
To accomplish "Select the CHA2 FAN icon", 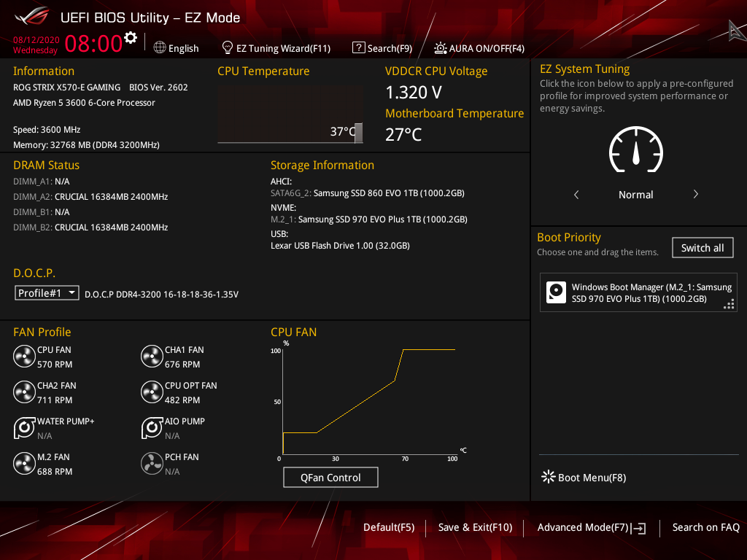I will 24,392.
